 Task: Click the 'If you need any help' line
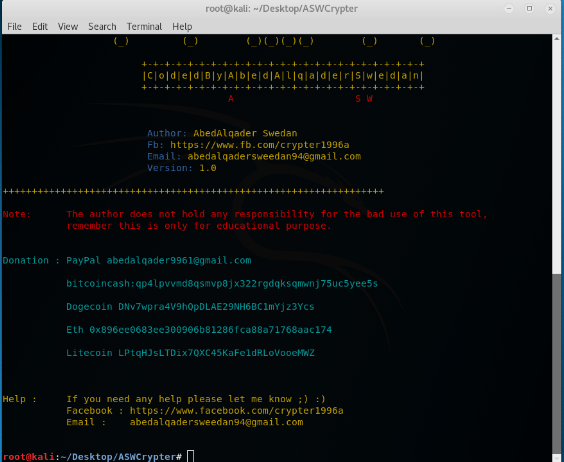pyautogui.click(x=196, y=399)
